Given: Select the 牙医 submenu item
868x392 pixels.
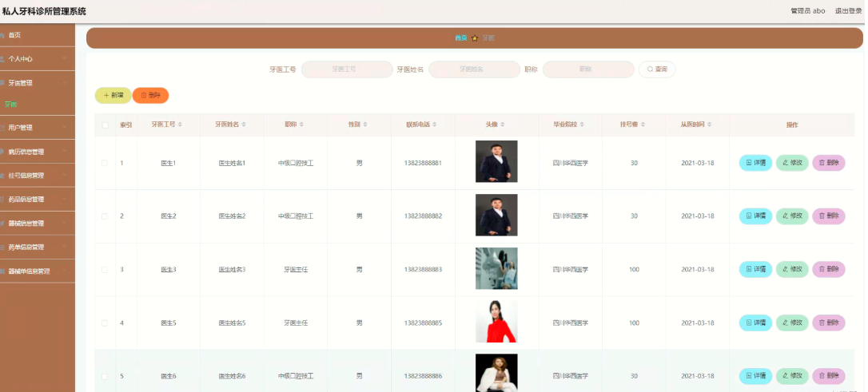Looking at the screenshot, I should 10,105.
